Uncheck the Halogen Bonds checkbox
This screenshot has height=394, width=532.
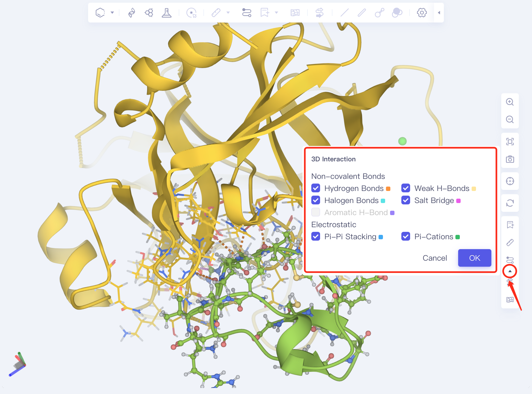(x=316, y=200)
